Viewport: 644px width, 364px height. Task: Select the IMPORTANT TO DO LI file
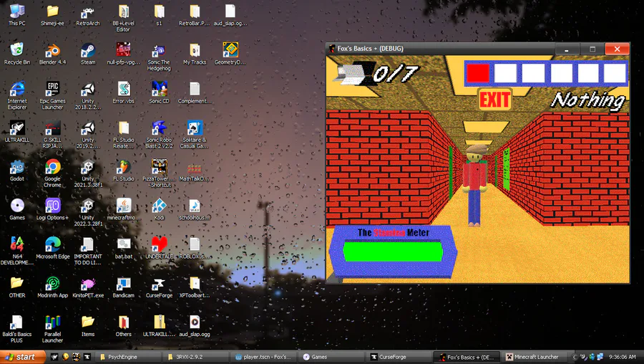pyautogui.click(x=88, y=251)
